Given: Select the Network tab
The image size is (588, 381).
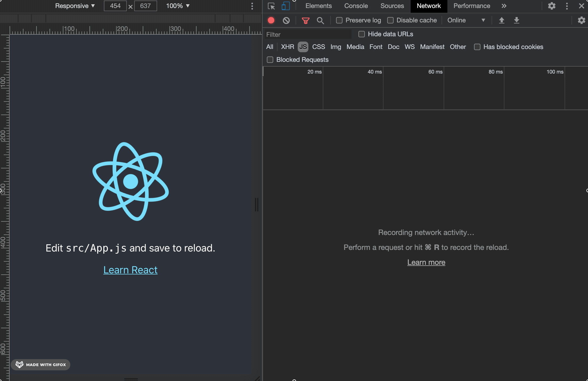Looking at the screenshot, I should click(429, 6).
